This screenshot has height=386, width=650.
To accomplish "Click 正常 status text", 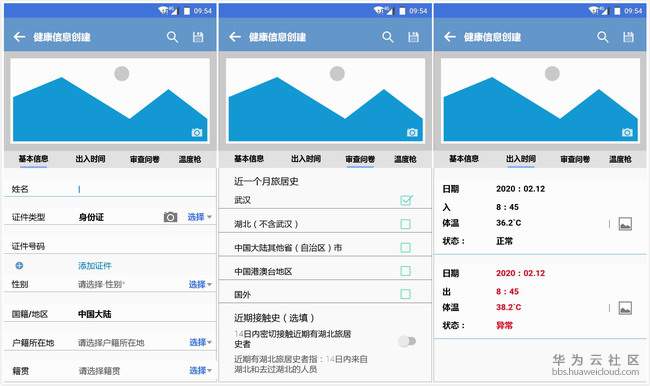I will point(504,241).
